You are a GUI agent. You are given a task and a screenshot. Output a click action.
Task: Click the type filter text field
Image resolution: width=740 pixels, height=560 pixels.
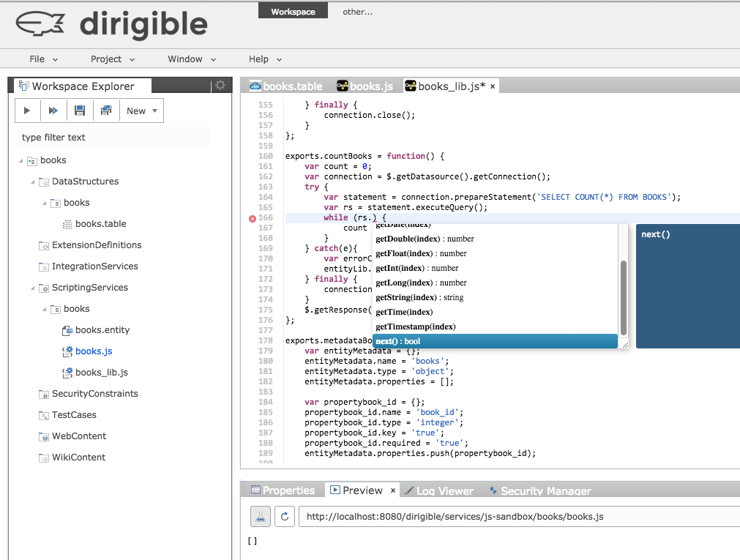click(x=113, y=138)
